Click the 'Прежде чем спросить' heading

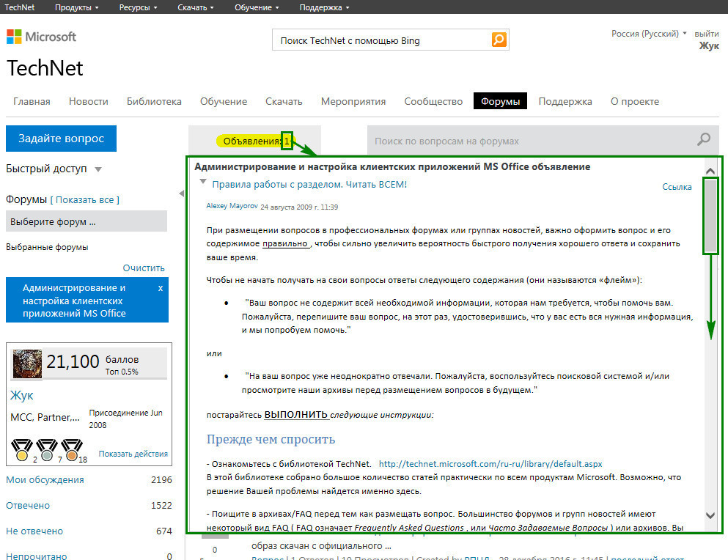(x=271, y=439)
